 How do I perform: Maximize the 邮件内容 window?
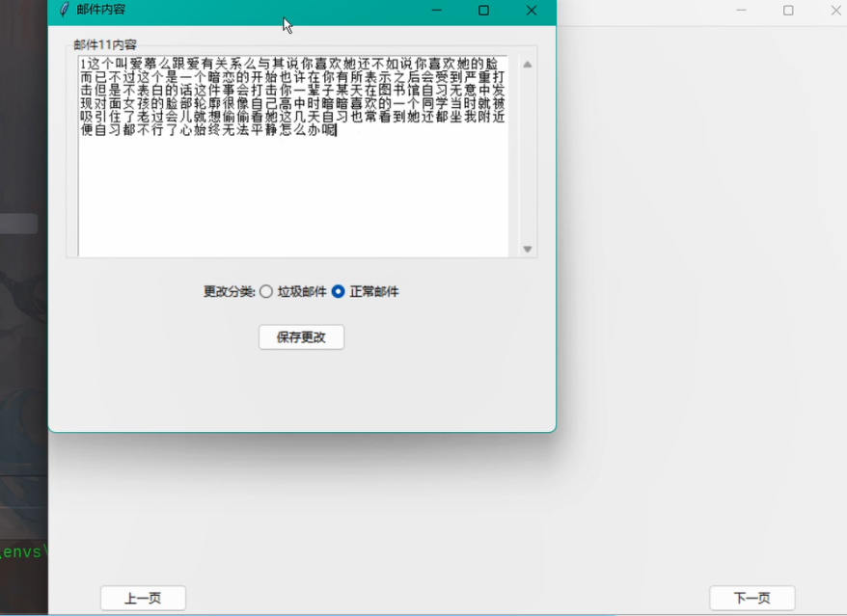point(484,11)
